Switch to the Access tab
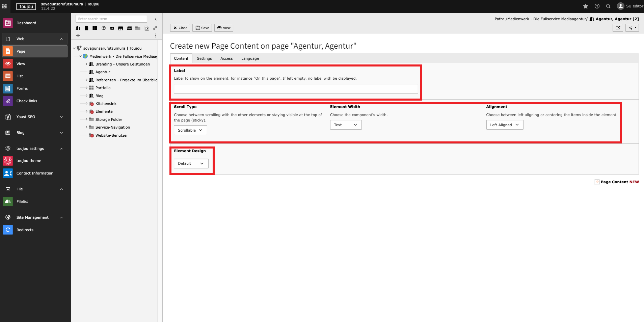644x322 pixels. click(226, 58)
